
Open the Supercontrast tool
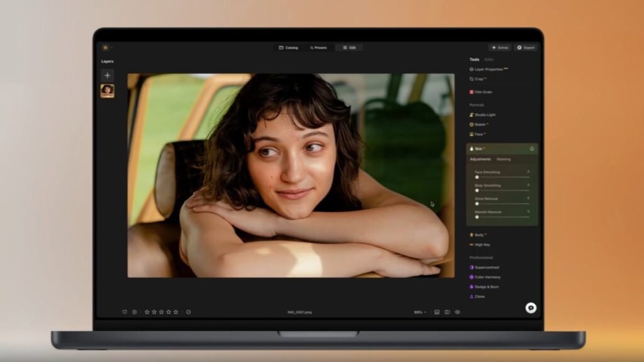tap(484, 267)
